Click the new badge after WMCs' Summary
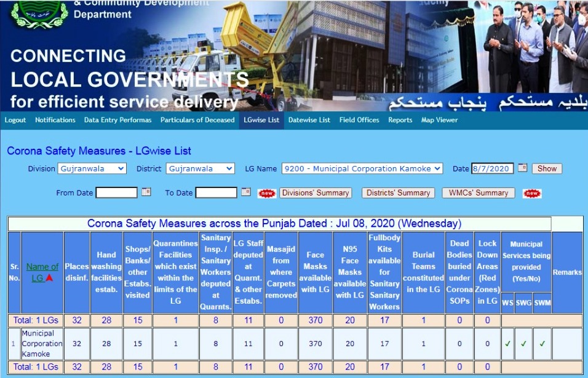Image resolution: width=588 pixels, height=378 pixels. (532, 194)
